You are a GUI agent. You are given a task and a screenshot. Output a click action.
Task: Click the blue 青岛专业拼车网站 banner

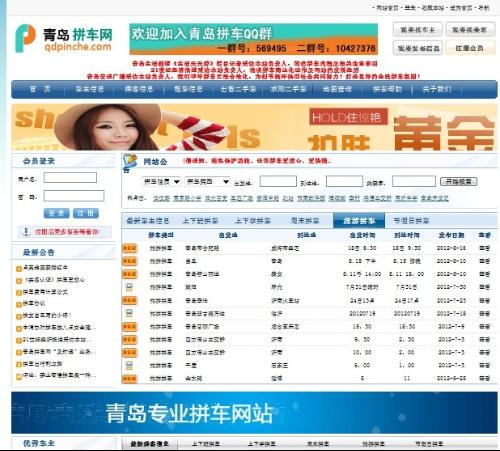[254, 413]
